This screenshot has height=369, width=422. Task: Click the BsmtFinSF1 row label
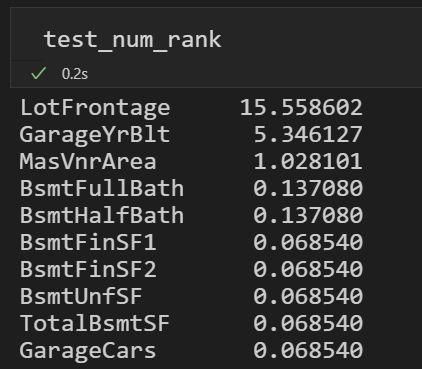tap(88, 242)
